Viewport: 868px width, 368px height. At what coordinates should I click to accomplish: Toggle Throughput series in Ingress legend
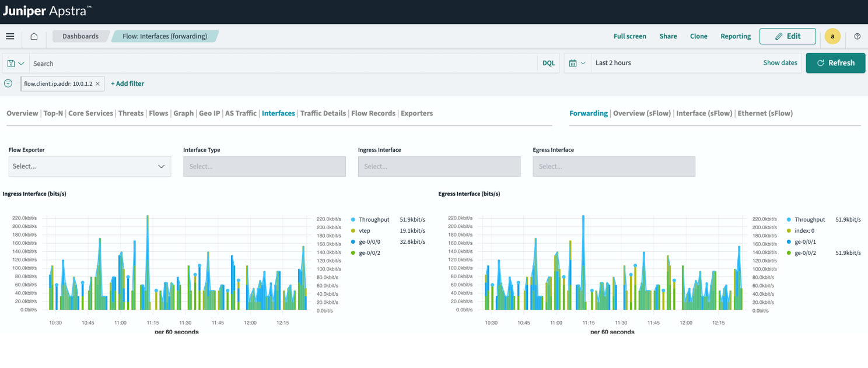[373, 220]
